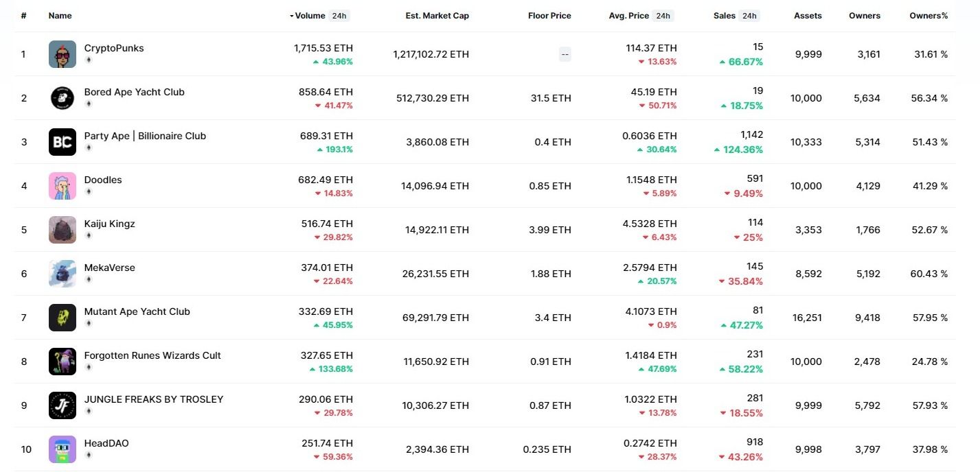
Task: Click the MekaVerse collection icon
Action: (x=62, y=274)
